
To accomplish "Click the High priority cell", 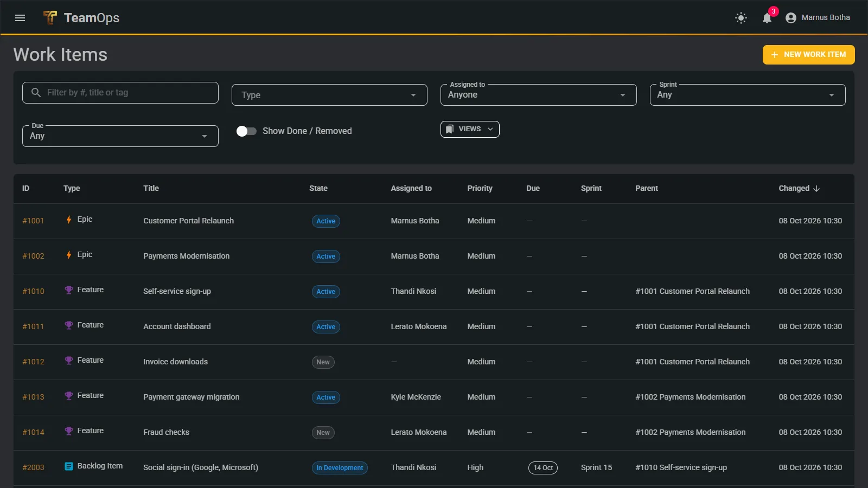I will pyautogui.click(x=475, y=467).
